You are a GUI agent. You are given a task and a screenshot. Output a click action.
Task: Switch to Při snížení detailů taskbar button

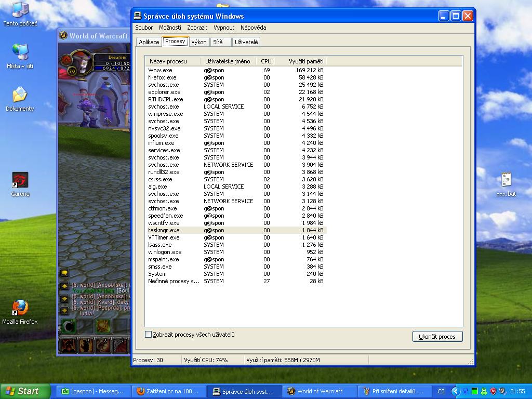pos(394,391)
